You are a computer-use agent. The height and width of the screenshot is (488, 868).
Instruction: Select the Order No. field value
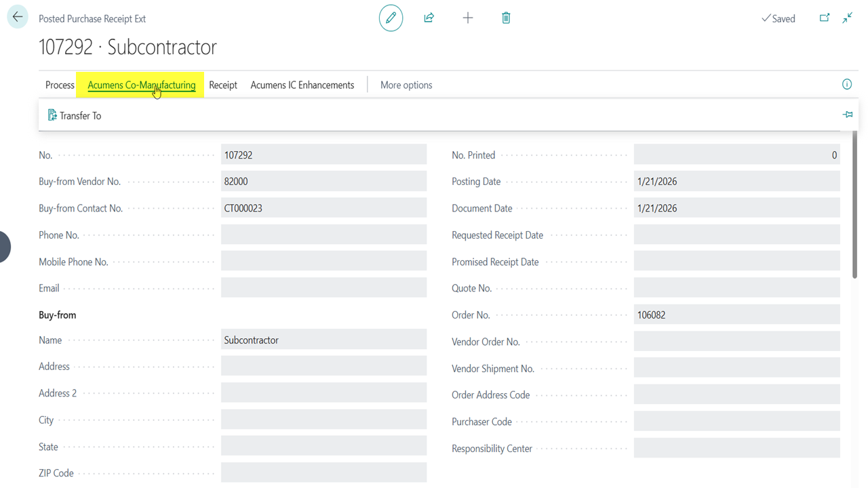click(x=736, y=315)
